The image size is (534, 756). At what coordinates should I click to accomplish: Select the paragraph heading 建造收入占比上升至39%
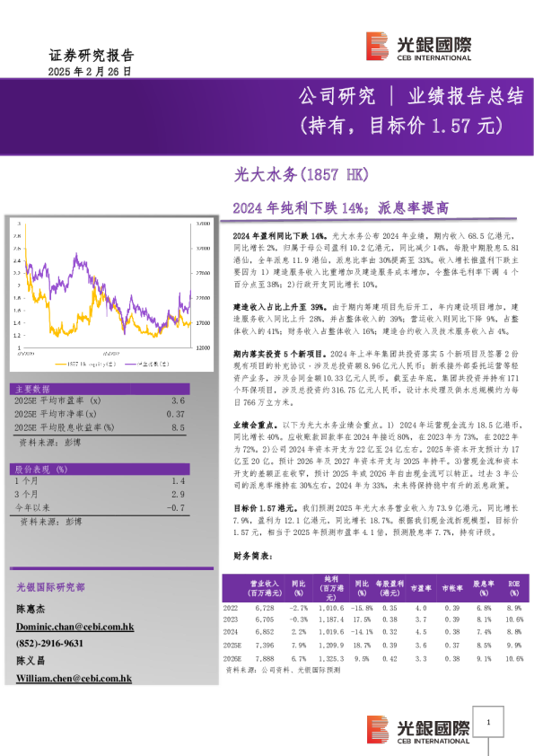pos(281,307)
